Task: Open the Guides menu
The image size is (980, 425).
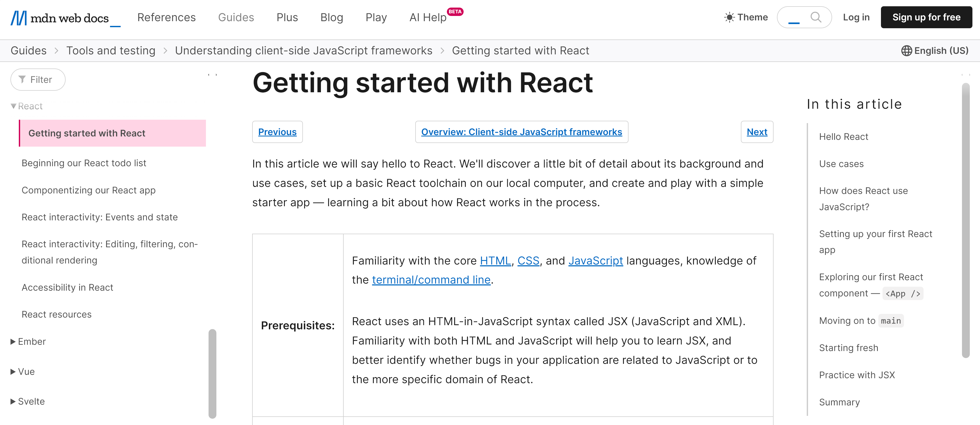Action: coord(236,18)
